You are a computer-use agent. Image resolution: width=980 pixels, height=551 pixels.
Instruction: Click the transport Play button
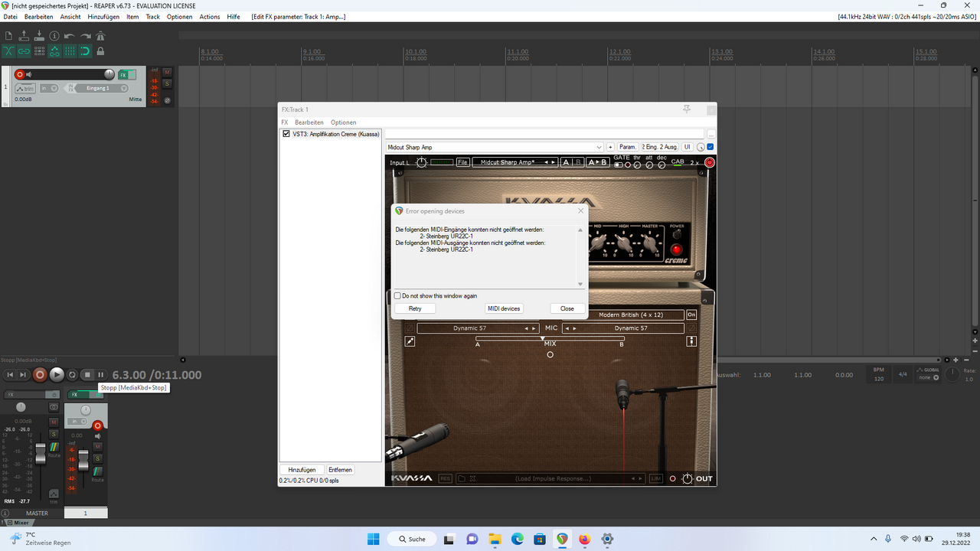(x=57, y=375)
